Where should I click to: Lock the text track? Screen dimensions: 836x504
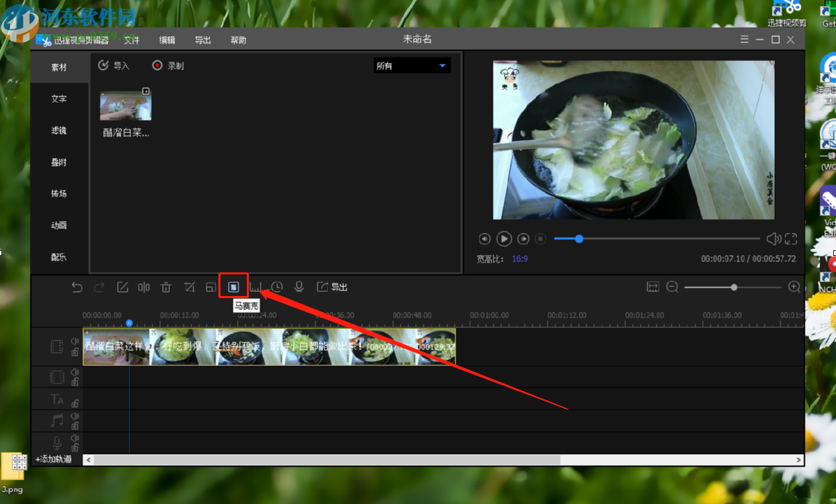tap(75, 403)
